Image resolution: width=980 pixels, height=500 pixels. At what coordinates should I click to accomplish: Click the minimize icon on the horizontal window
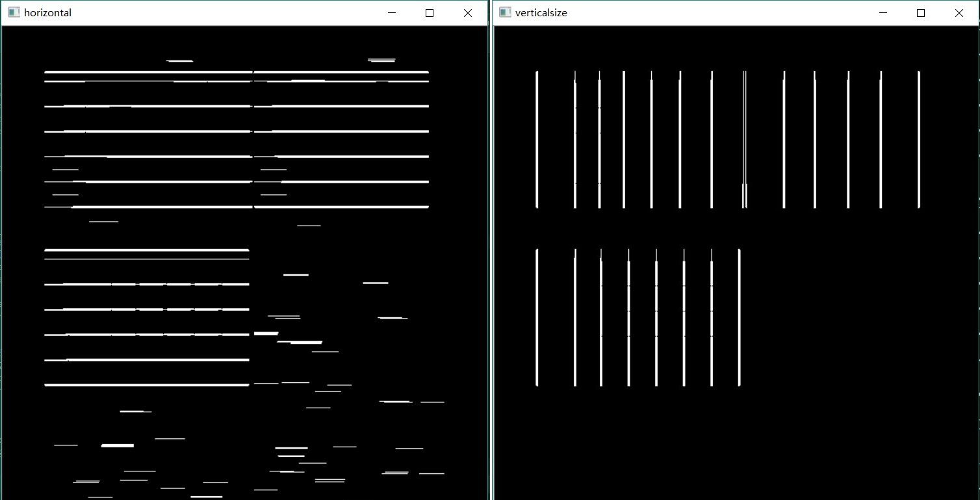click(391, 12)
